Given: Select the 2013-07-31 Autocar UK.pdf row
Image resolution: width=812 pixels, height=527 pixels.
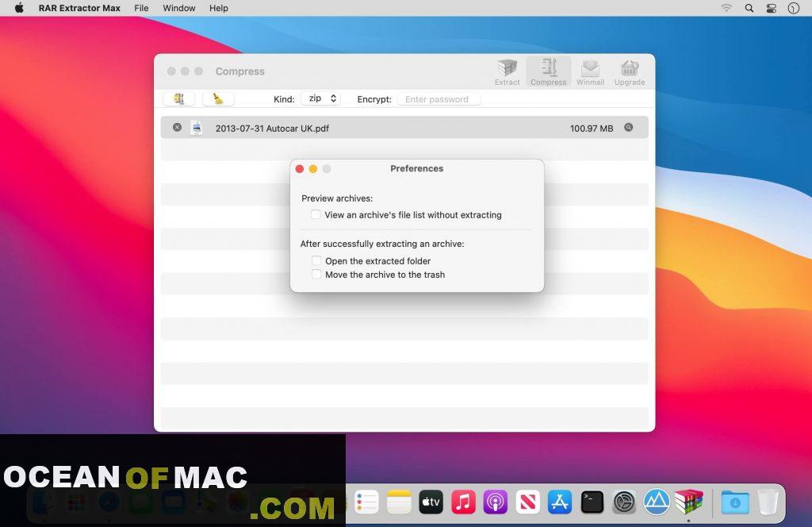Looking at the screenshot, I should (404, 128).
